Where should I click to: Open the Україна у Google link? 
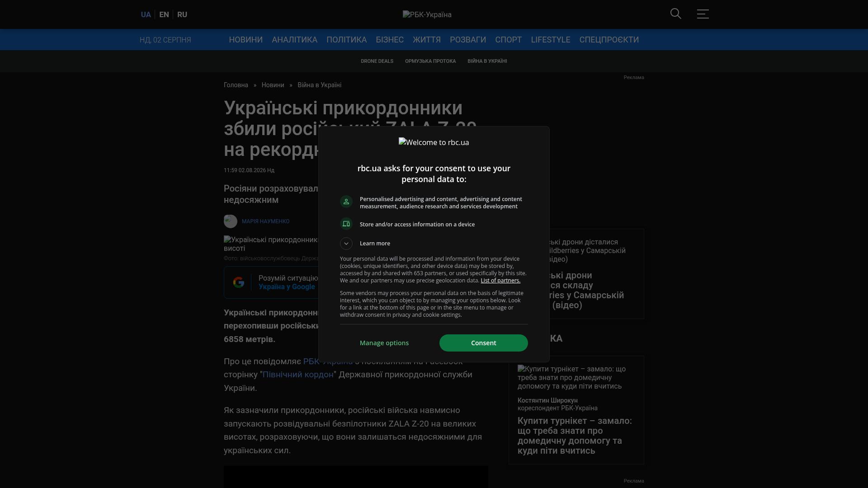287,287
